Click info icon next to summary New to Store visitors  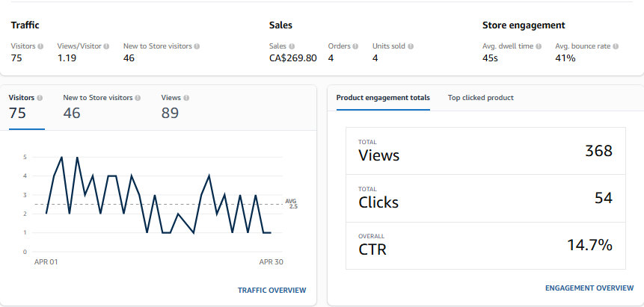(x=197, y=46)
